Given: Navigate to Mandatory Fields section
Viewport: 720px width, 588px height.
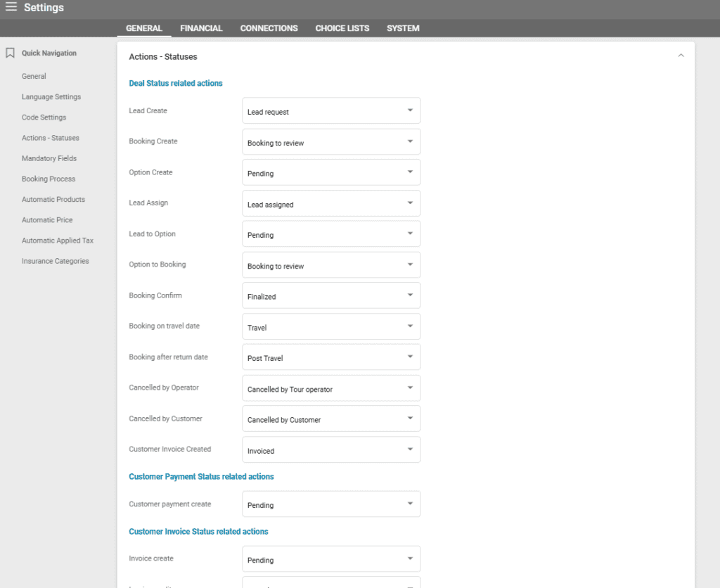Looking at the screenshot, I should coord(49,158).
